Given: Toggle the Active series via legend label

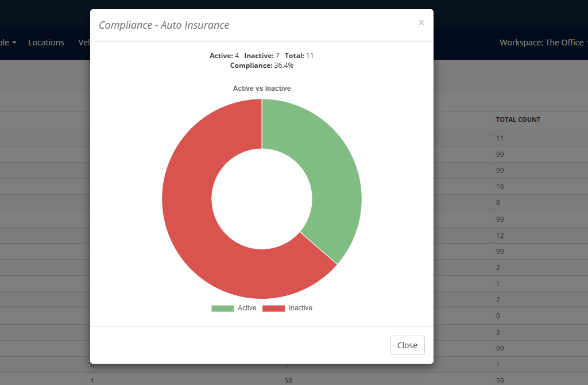Looking at the screenshot, I should coord(247,309).
